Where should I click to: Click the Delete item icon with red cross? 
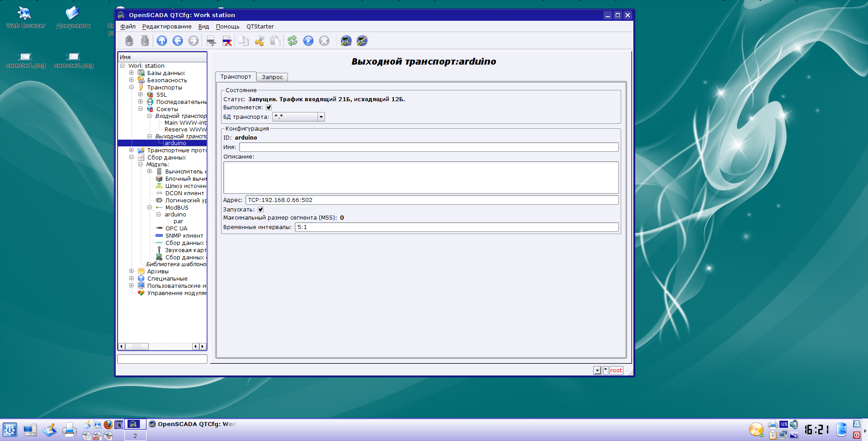(x=227, y=41)
